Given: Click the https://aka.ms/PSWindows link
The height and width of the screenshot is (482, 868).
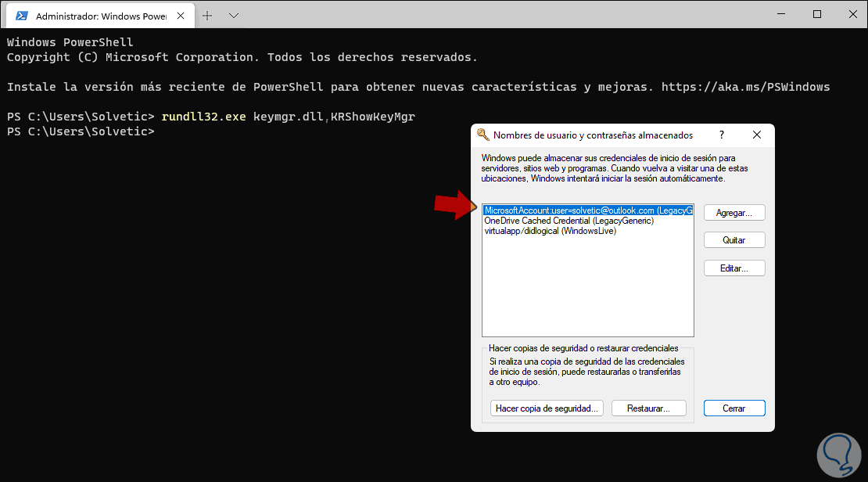Looking at the screenshot, I should pos(746,87).
